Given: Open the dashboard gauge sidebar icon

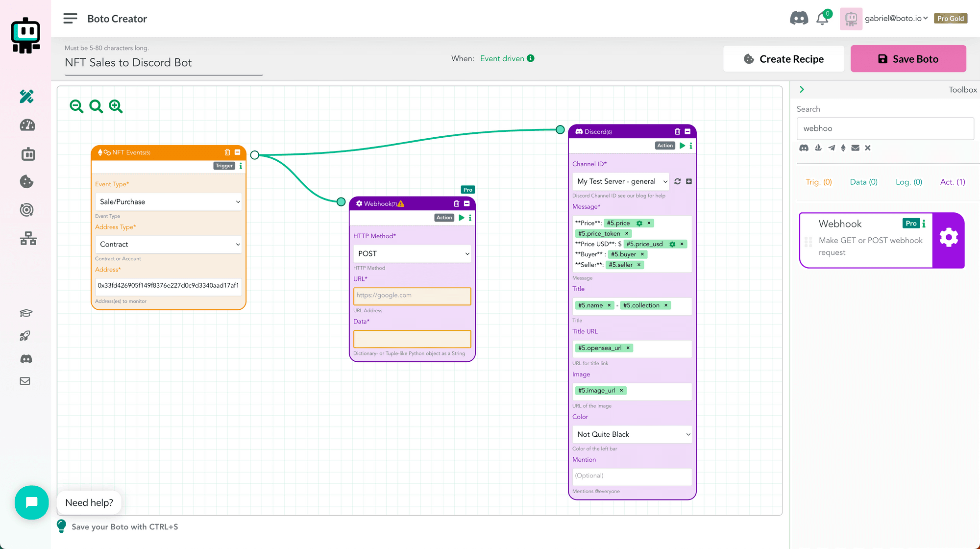Looking at the screenshot, I should (27, 125).
